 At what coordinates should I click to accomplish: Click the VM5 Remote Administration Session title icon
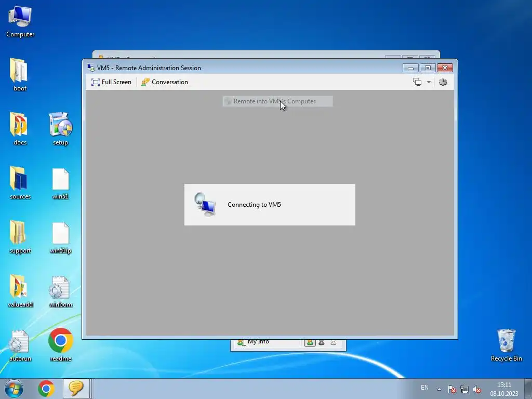pos(91,68)
